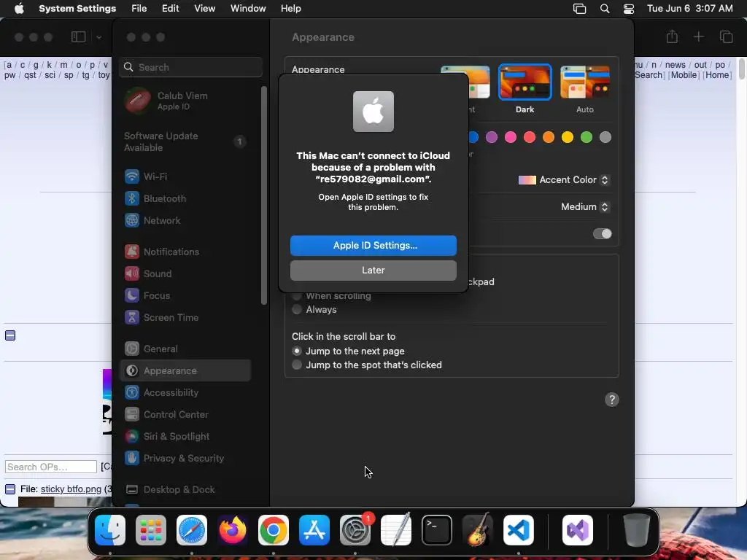Open the System Settings menu
The height and width of the screenshot is (560, 747).
(x=77, y=9)
